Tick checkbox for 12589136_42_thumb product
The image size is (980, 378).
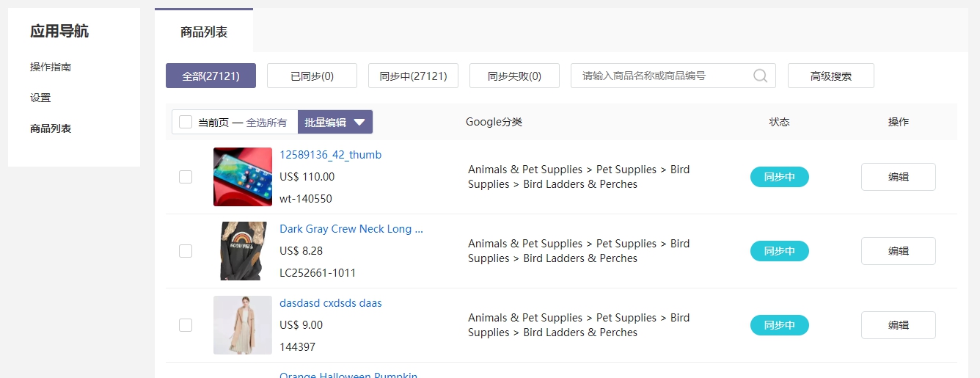(x=186, y=177)
